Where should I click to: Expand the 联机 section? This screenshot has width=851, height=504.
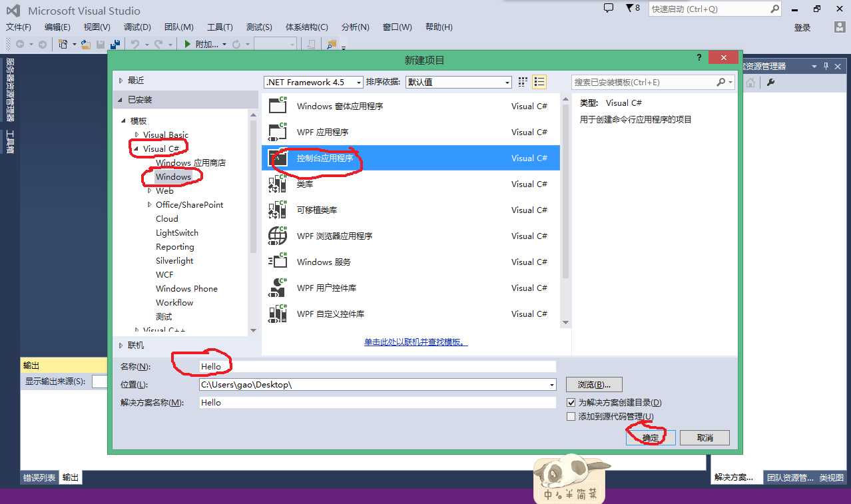click(x=121, y=345)
